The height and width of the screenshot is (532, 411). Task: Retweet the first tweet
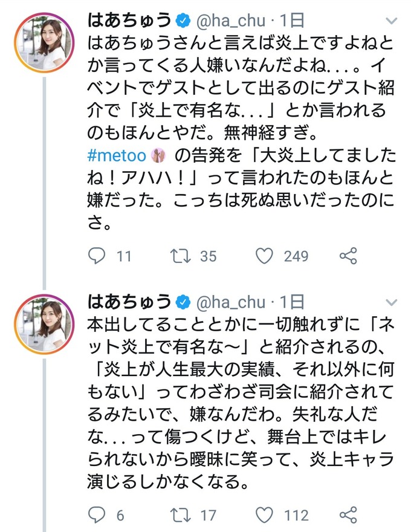tap(178, 256)
